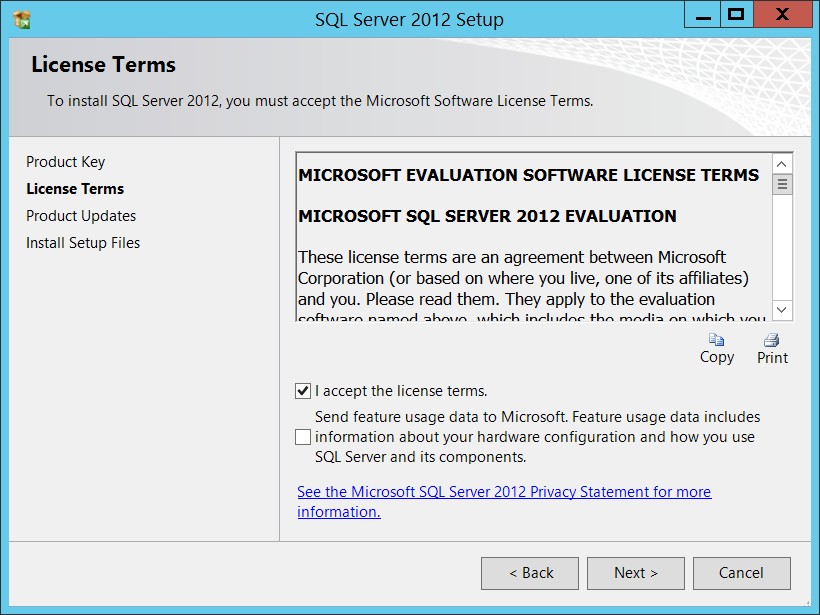Click 'MICROSOFT EVALUATION SOFTWARE LICENSE TERMS' heading text
820x615 pixels.
click(x=528, y=175)
